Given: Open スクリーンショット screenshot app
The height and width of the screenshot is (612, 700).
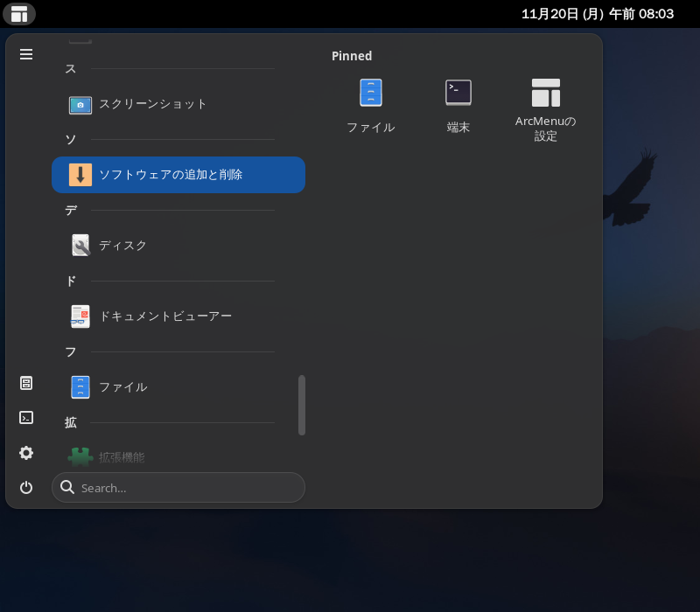Looking at the screenshot, I should (x=178, y=104).
